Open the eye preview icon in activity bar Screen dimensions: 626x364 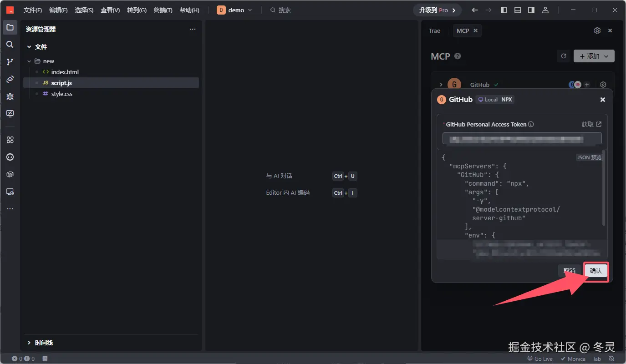click(10, 79)
